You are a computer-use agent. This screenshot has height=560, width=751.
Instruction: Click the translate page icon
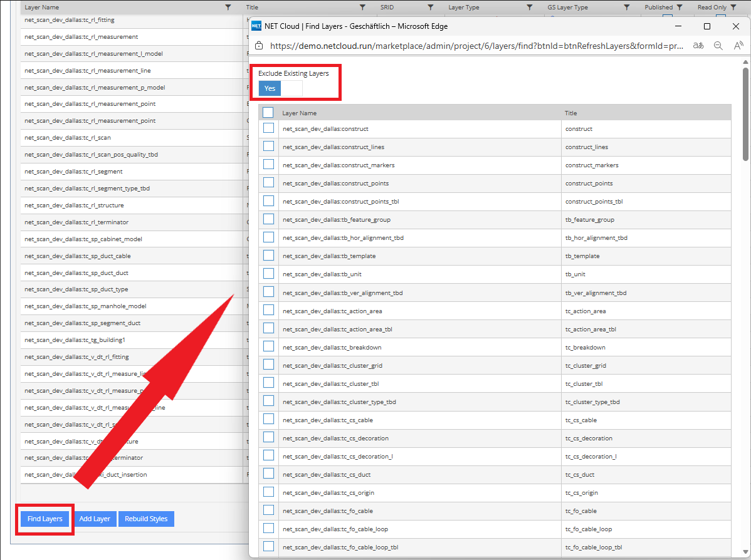pyautogui.click(x=698, y=46)
